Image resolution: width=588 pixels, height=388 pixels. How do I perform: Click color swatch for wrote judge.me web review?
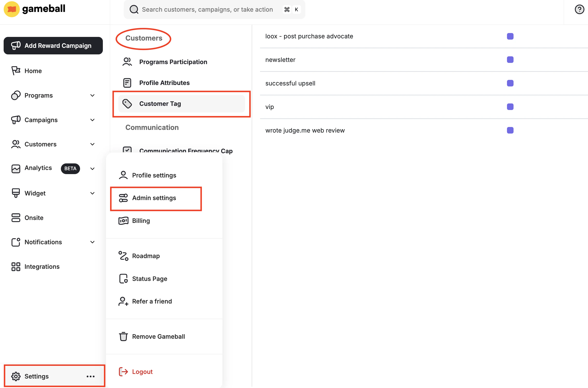click(x=510, y=130)
